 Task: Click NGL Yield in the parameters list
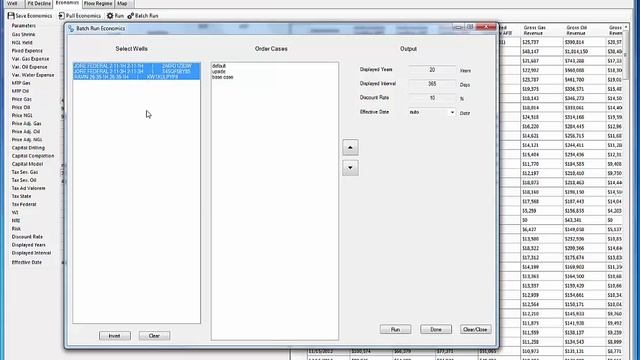coord(22,42)
